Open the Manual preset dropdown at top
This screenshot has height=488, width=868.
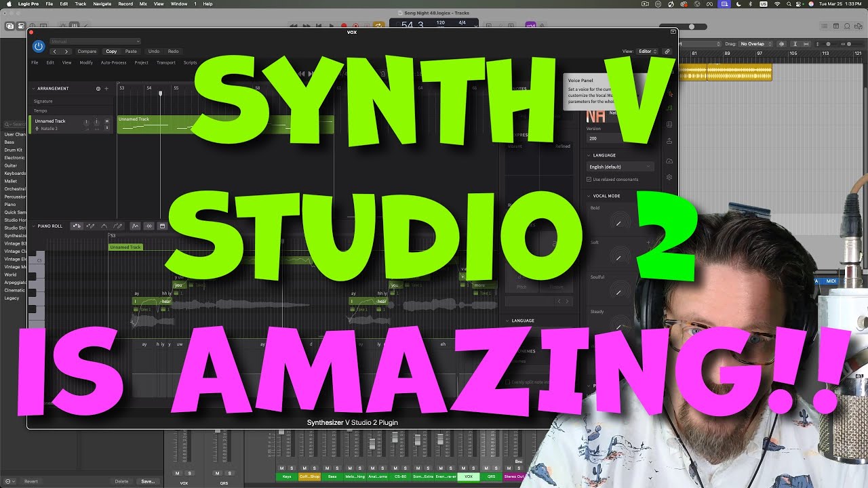coord(95,40)
